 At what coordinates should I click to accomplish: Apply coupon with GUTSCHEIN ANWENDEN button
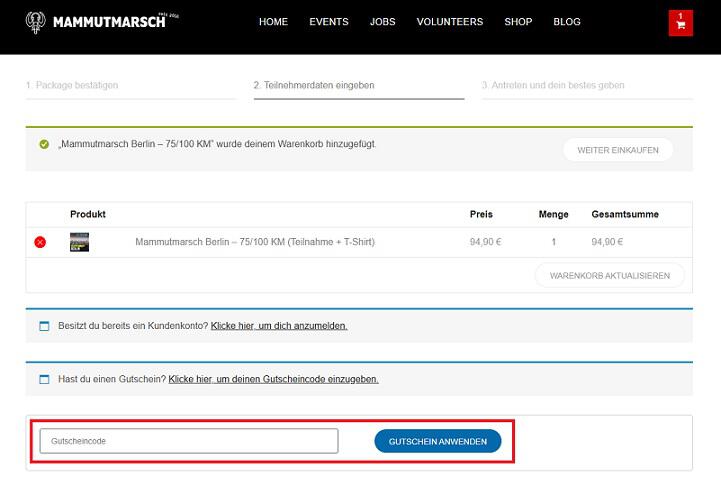(x=438, y=441)
